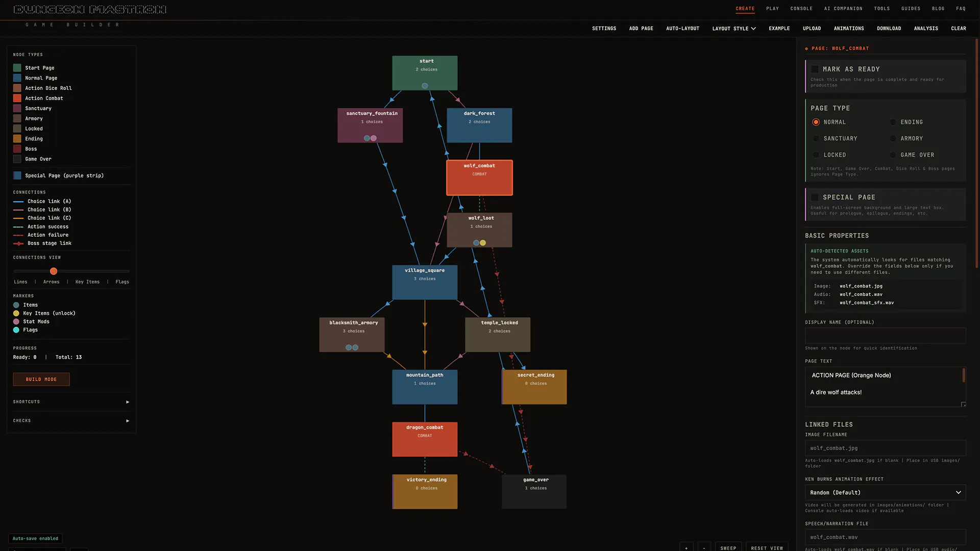Image resolution: width=980 pixels, height=551 pixels.
Task: Select the Locked page type radio
Action: point(816,155)
